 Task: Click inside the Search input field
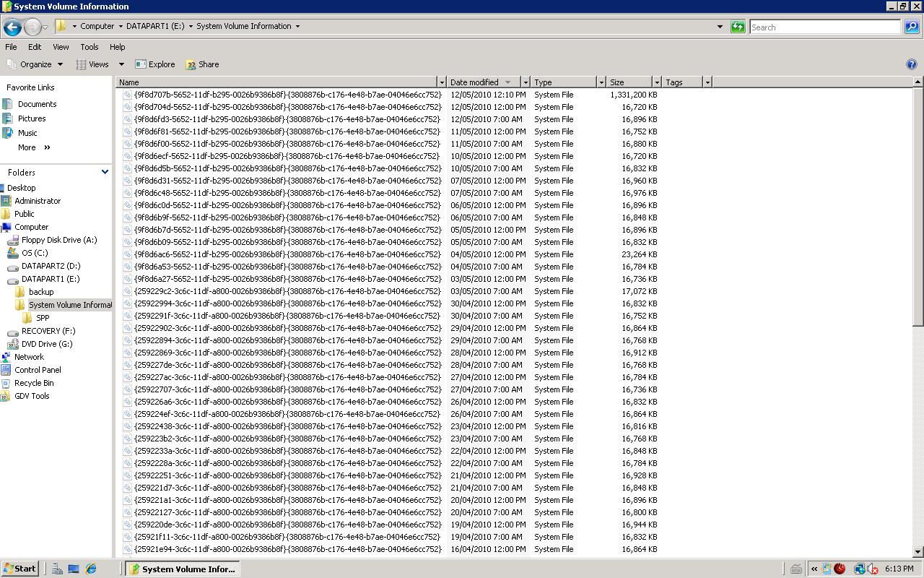(823, 27)
